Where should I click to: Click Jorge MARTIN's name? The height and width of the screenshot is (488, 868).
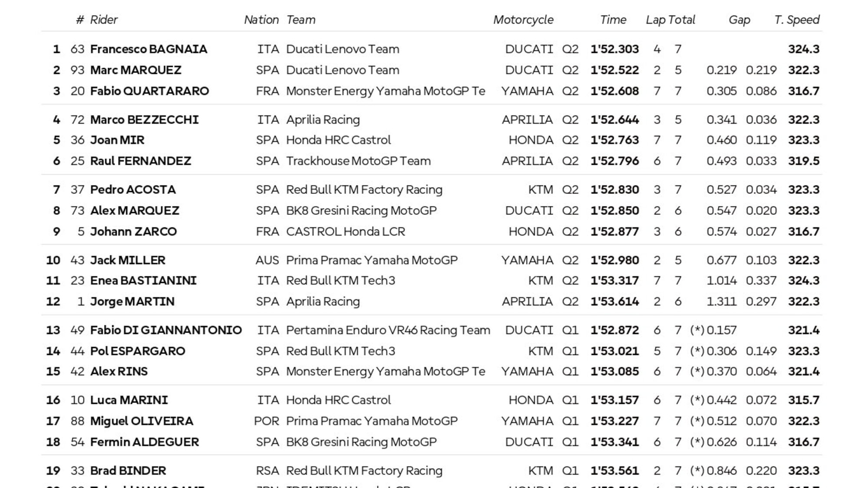(x=132, y=301)
